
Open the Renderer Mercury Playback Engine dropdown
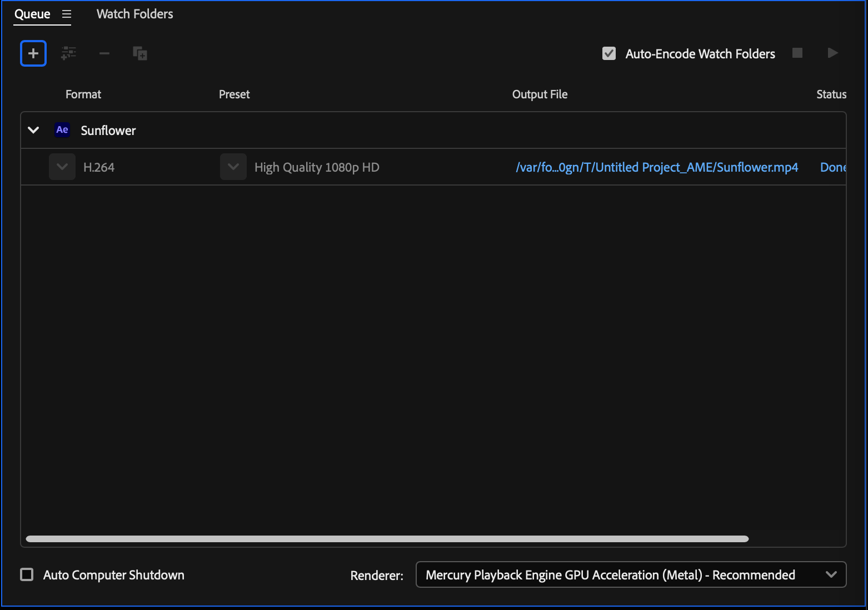pos(631,574)
